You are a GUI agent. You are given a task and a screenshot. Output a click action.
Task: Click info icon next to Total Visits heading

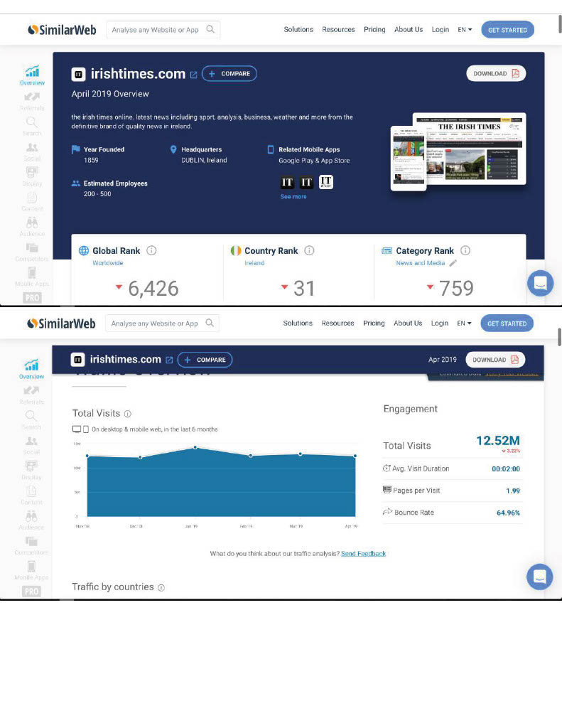click(x=128, y=414)
